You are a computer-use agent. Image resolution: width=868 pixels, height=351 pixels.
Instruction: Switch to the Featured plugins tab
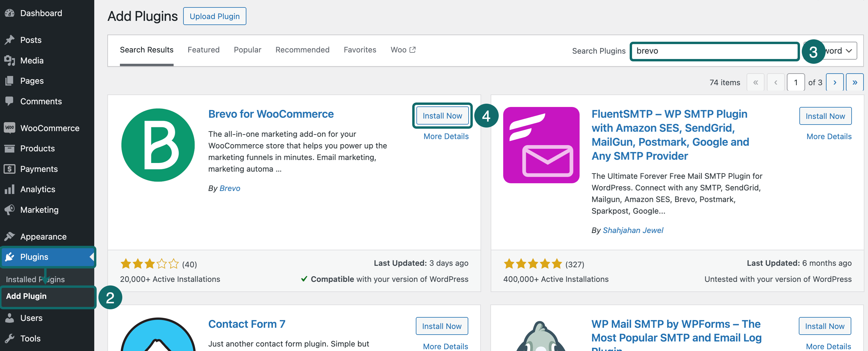pos(203,49)
